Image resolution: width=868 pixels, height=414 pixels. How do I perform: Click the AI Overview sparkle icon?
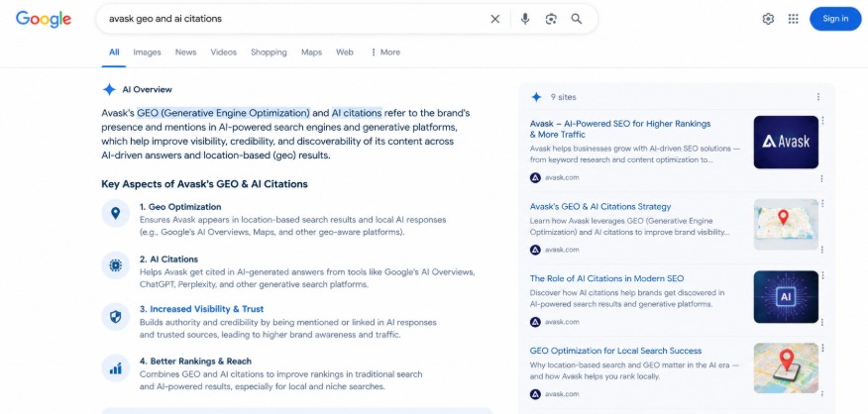[x=109, y=90]
